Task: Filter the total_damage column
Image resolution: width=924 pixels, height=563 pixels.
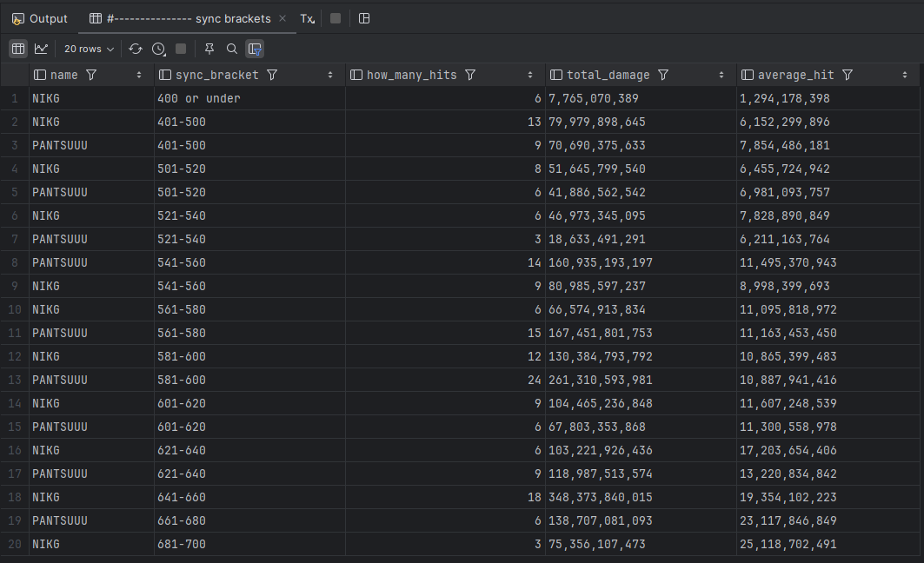Action: [x=663, y=75]
